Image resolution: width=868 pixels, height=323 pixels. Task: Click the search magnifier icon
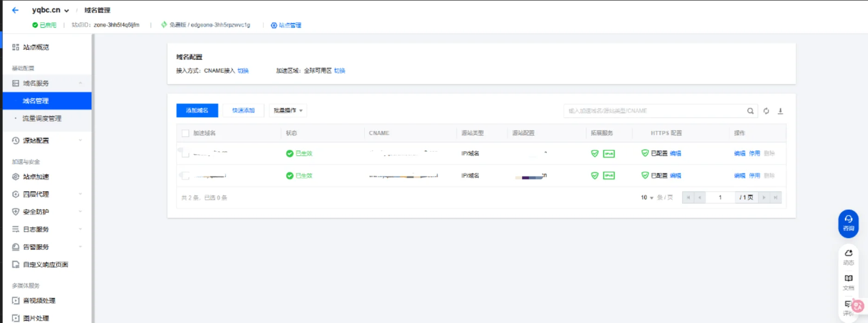(x=750, y=111)
